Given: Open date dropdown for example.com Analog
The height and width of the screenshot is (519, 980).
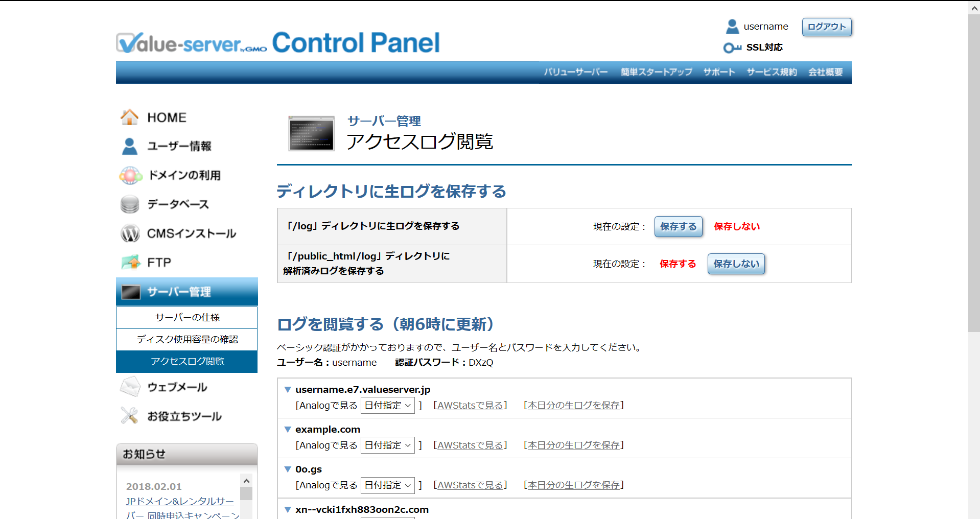Looking at the screenshot, I should [x=387, y=445].
